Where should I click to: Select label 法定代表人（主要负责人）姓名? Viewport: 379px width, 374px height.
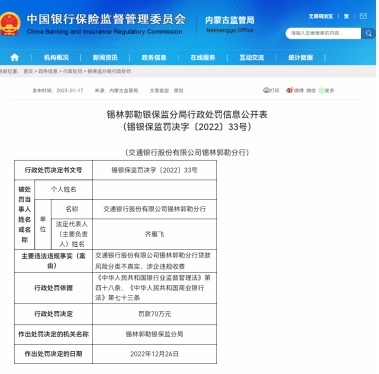[72, 234]
